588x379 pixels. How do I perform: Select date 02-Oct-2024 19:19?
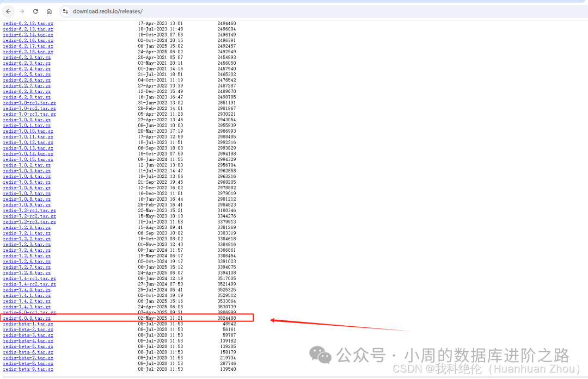161,295
